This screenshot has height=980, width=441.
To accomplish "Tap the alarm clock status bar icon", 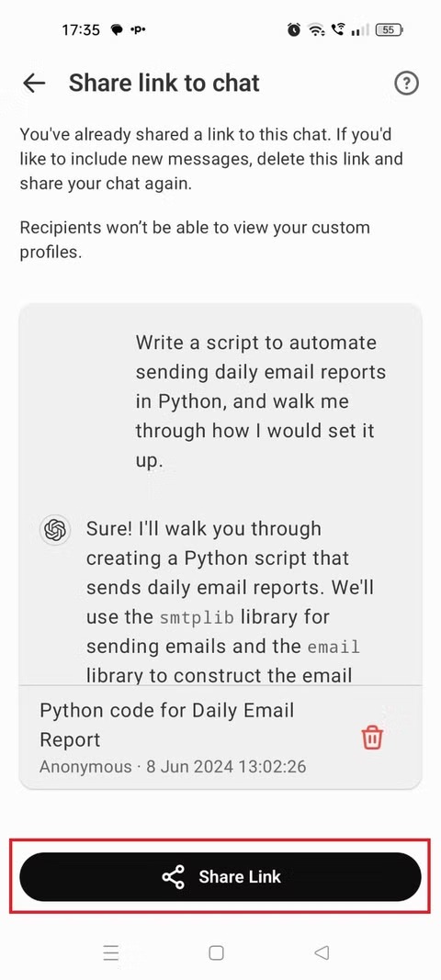I will click(293, 29).
